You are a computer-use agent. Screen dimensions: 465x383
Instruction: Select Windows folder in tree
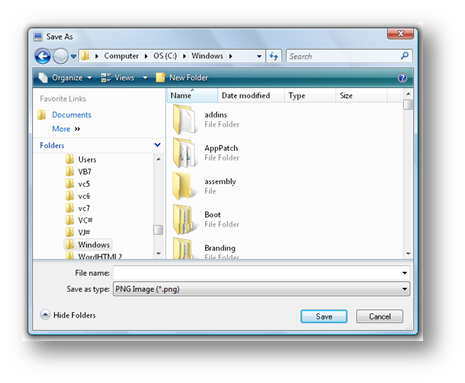(94, 245)
